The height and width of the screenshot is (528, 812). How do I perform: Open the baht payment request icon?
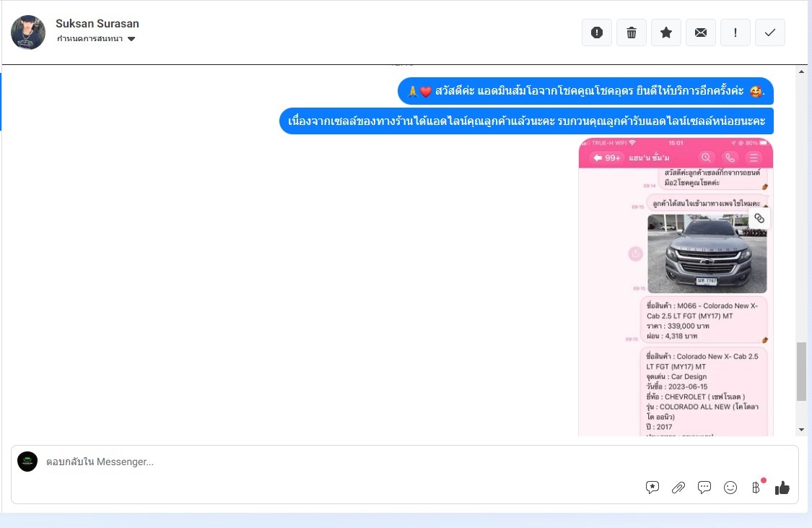pos(756,487)
